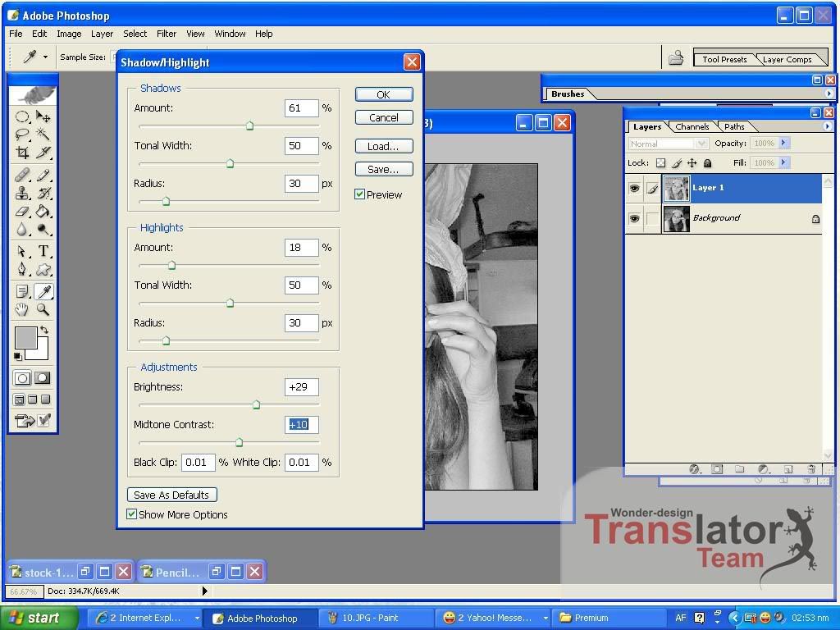840x630 pixels.
Task: Open the Fill slider arrow
Action: pyautogui.click(x=783, y=162)
